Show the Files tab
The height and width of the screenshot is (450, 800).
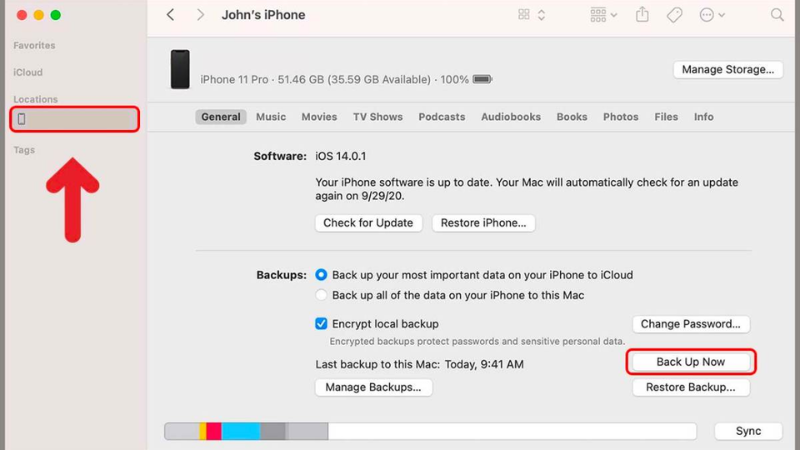point(666,117)
